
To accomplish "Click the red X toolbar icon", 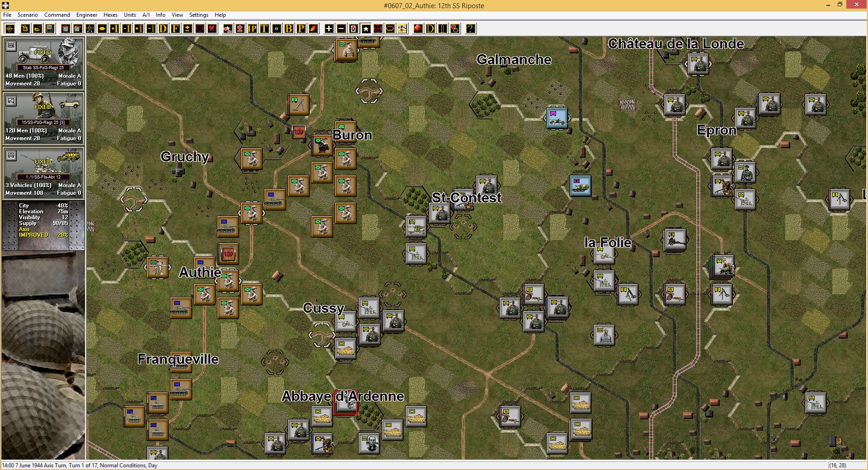I will (x=212, y=29).
